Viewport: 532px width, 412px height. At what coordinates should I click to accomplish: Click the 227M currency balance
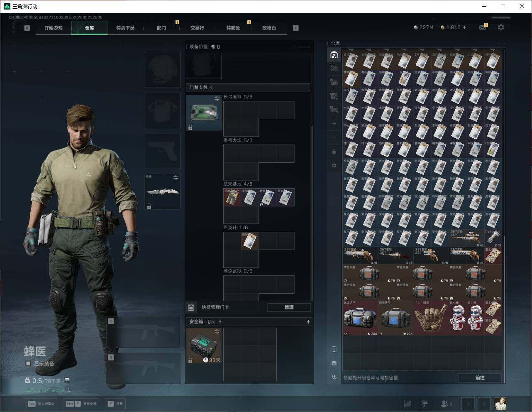point(424,27)
